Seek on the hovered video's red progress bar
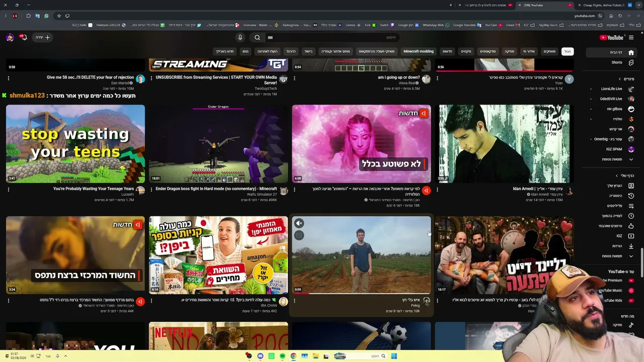Screen dimensions: 644x362 click(361, 293)
